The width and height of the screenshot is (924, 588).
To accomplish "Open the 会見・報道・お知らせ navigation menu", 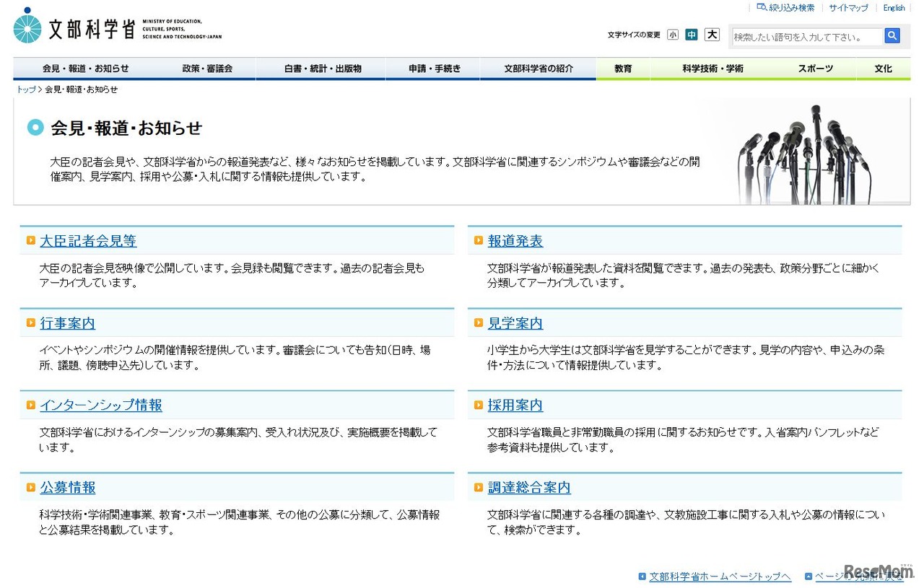I will (85, 69).
